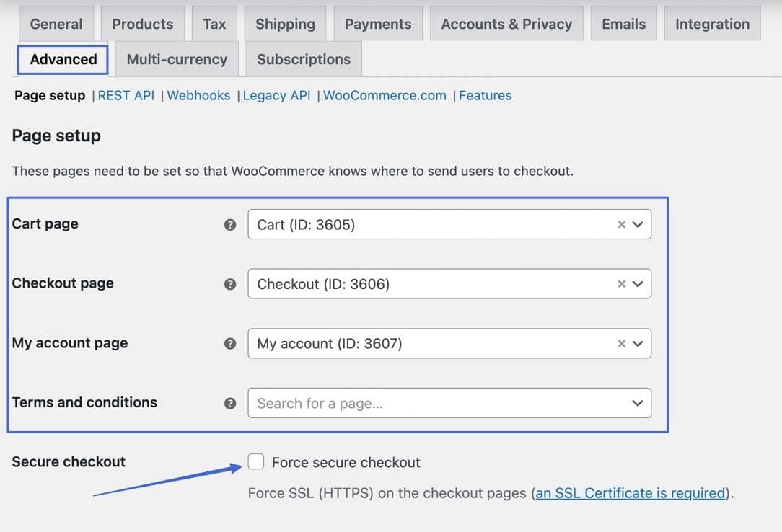
Task: Switch to the Payments tab
Action: click(378, 23)
